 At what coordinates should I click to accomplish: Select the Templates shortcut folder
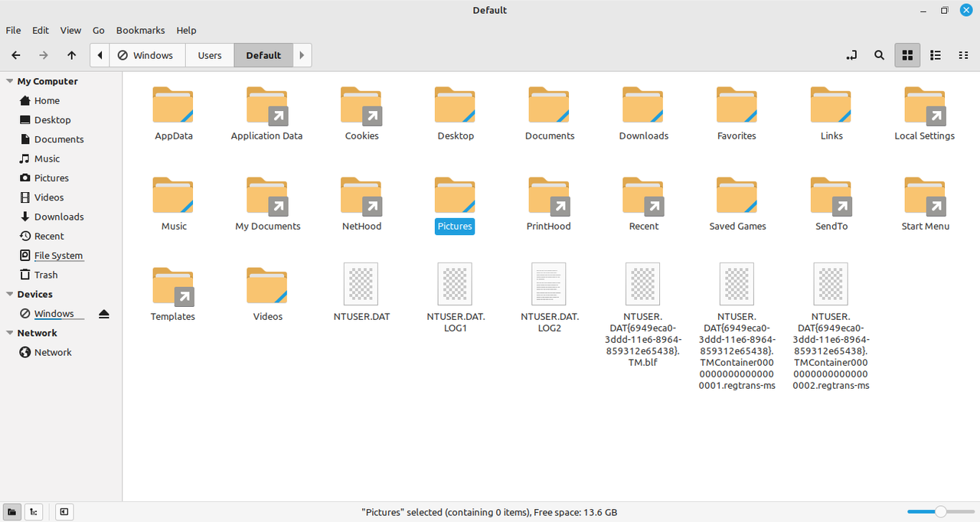point(173,294)
